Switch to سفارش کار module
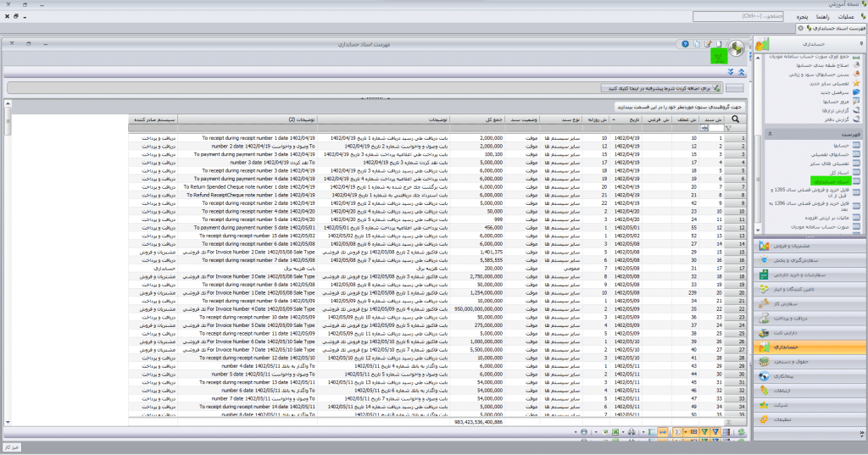Viewport: 868px width, 455px height. 810,303
